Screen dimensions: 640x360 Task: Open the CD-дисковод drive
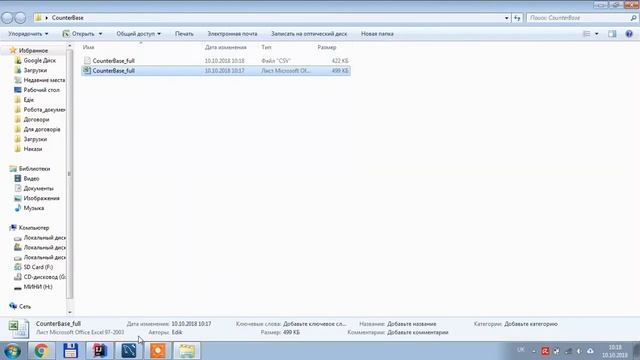[44, 277]
